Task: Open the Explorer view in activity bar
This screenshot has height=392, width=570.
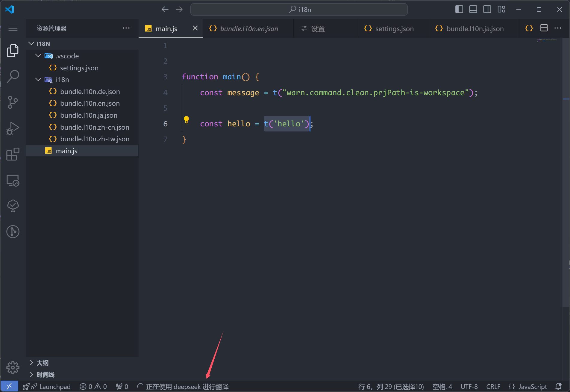Action: pos(13,51)
